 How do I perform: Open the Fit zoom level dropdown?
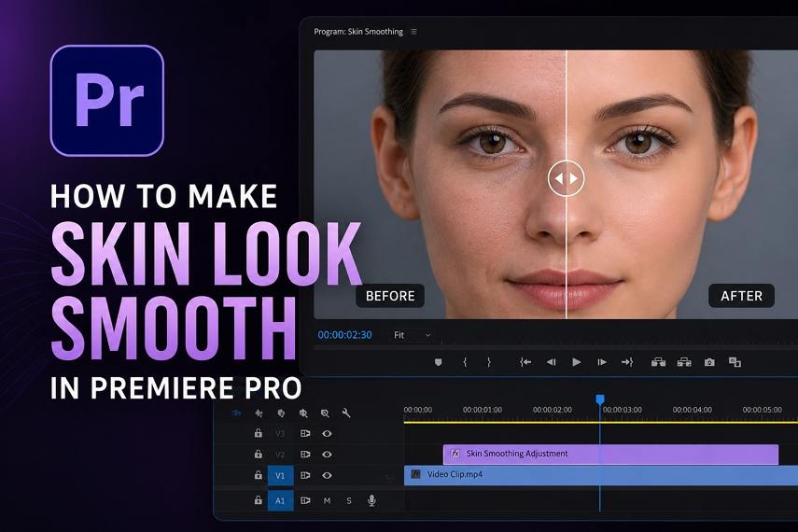click(x=412, y=335)
